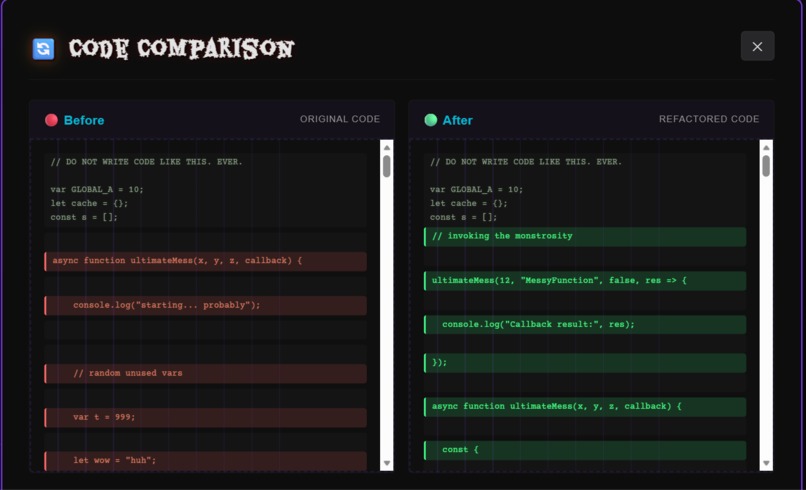Image resolution: width=806 pixels, height=490 pixels.
Task: Click the After panel scrollbar thumb
Action: pyautogui.click(x=766, y=166)
